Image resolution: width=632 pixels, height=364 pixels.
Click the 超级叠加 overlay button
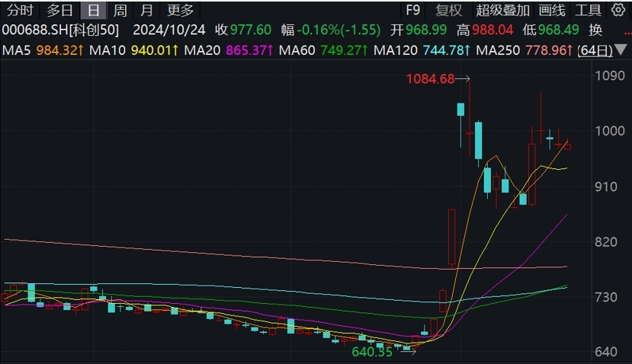[502, 11]
